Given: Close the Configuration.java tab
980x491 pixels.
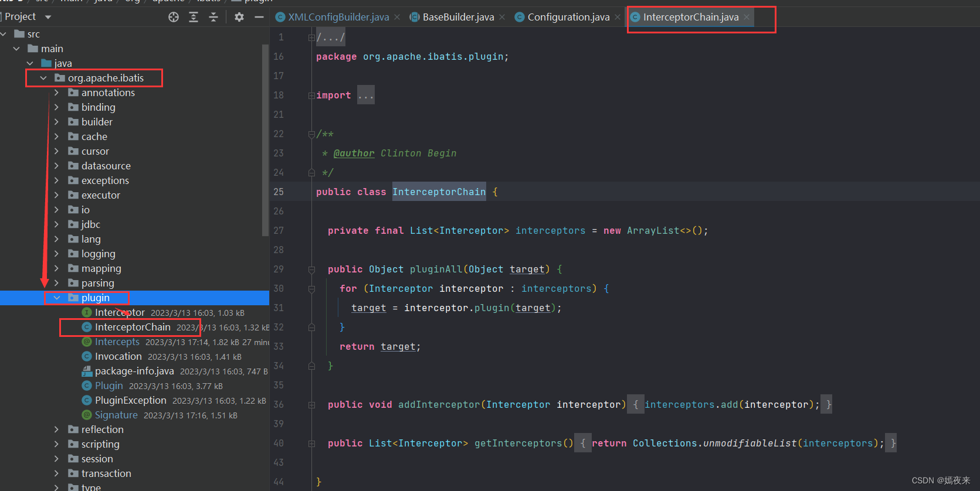Looking at the screenshot, I should pyautogui.click(x=618, y=17).
